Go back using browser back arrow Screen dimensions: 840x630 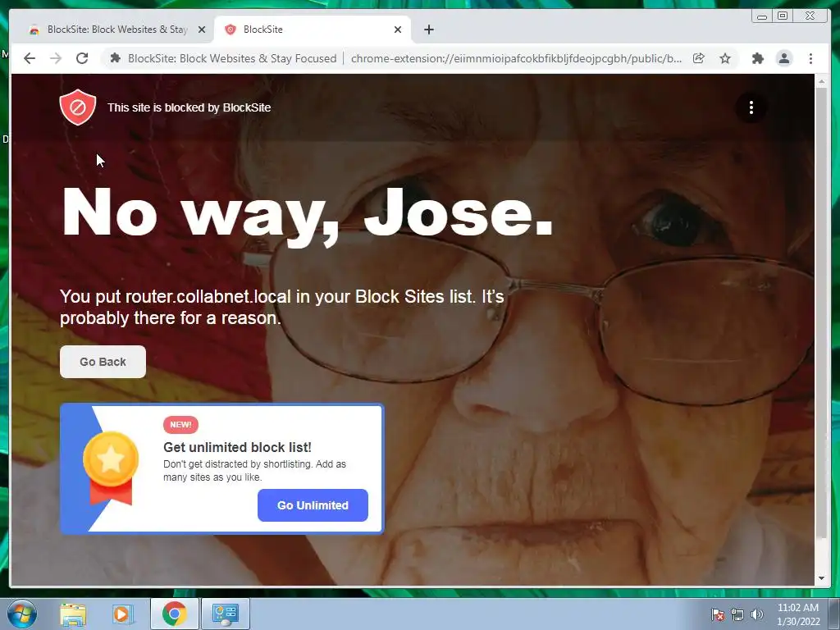pos(30,58)
